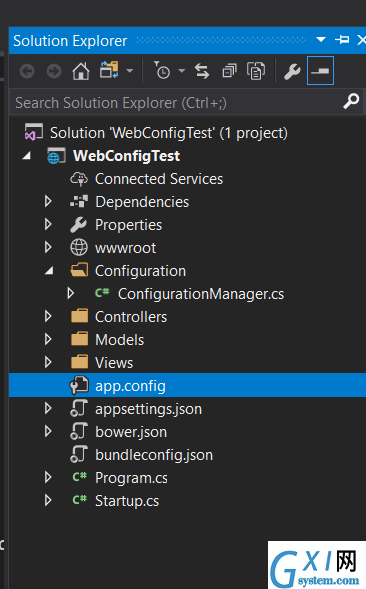Viewport: 366px width, 589px height.
Task: Toggle auto-hide pin on Solution Explorer
Action: [x=342, y=39]
